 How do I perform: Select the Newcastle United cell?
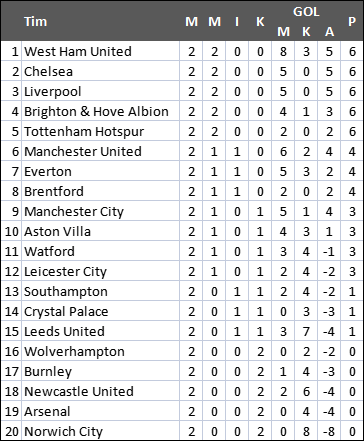click(100, 391)
